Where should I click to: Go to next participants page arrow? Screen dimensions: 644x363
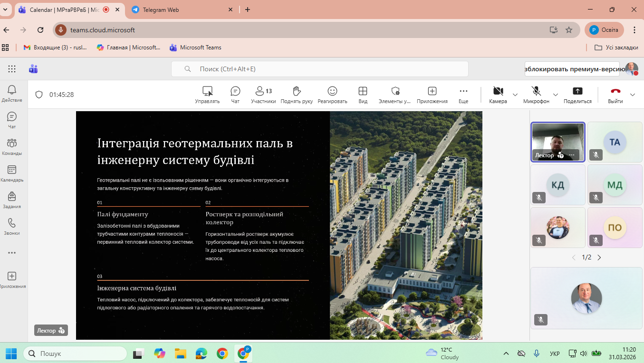point(599,258)
